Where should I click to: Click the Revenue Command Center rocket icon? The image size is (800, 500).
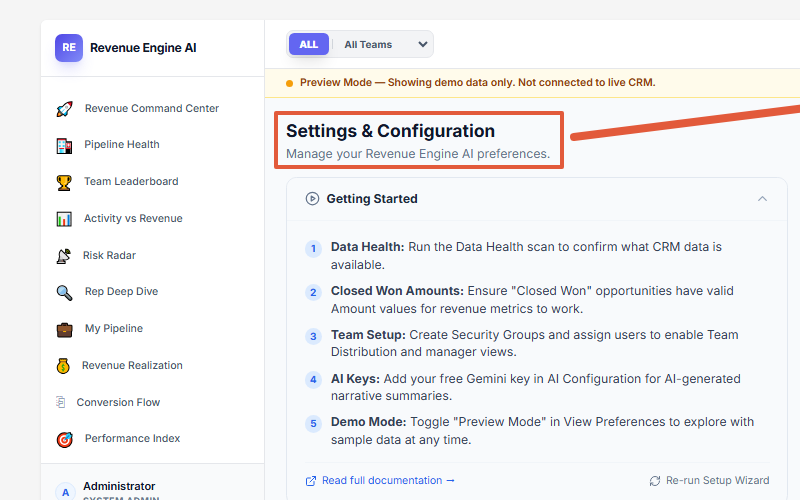coord(64,109)
